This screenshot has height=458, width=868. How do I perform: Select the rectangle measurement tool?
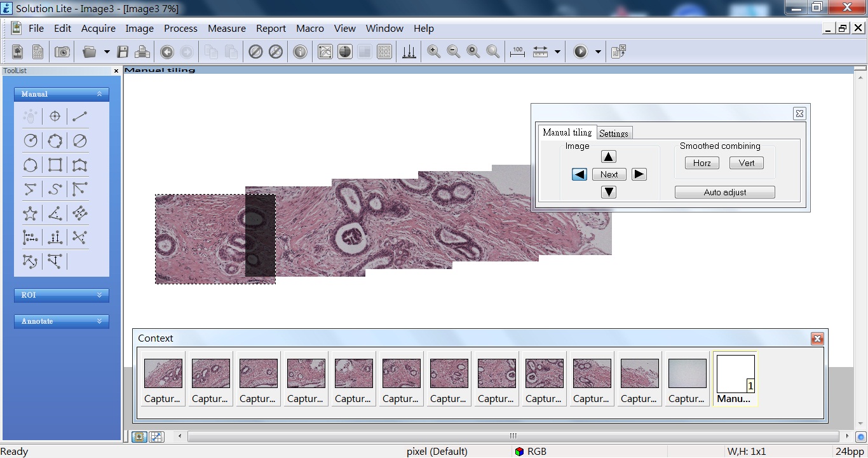55,165
